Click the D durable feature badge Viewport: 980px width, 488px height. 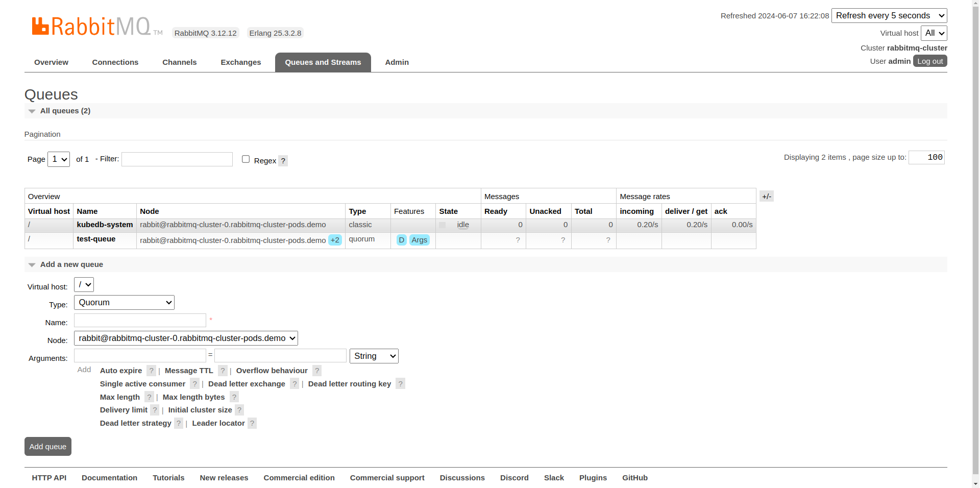402,240
